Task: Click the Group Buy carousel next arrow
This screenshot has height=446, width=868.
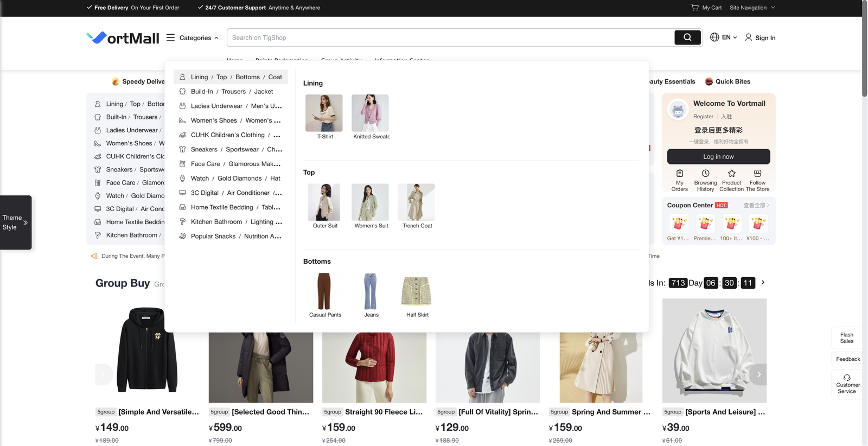Action: click(758, 374)
